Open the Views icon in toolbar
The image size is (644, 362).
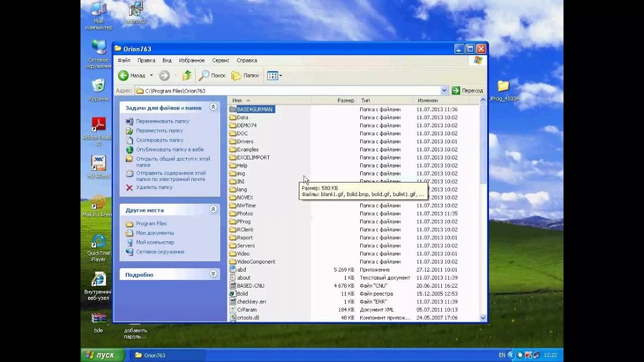click(272, 75)
